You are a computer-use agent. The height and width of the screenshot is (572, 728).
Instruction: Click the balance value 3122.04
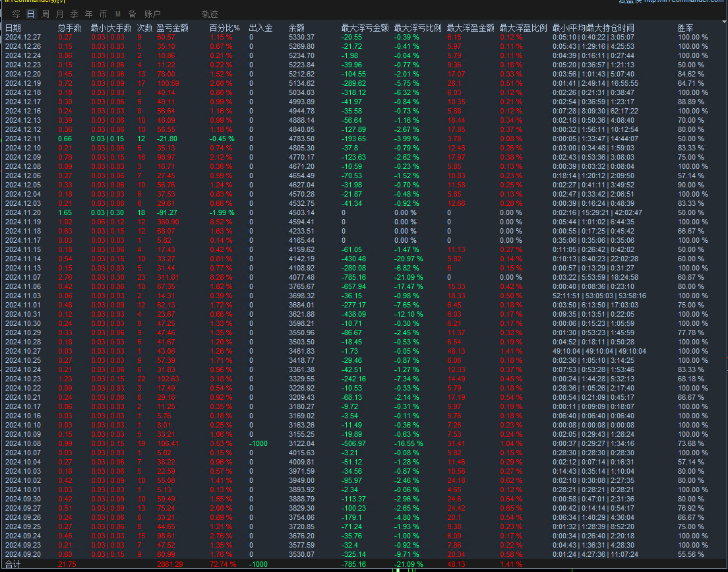[301, 443]
